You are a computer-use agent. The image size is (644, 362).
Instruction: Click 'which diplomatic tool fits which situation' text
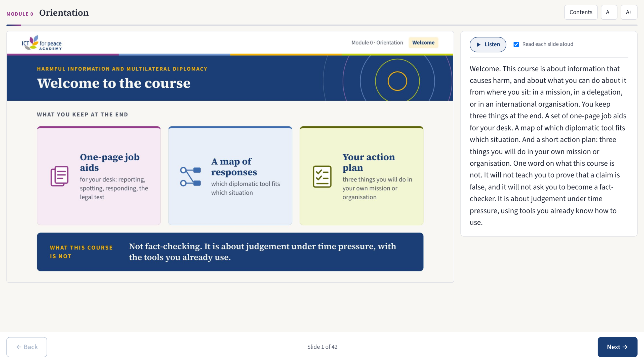coord(245,188)
